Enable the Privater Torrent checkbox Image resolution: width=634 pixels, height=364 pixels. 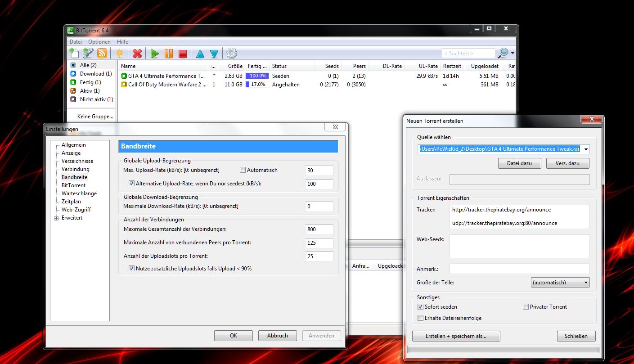click(x=526, y=307)
